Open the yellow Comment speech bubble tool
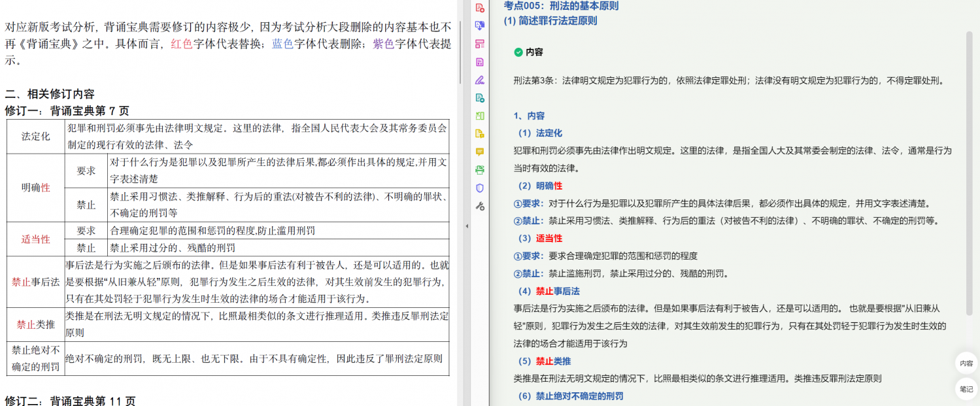This screenshot has height=406, width=980. [x=480, y=152]
